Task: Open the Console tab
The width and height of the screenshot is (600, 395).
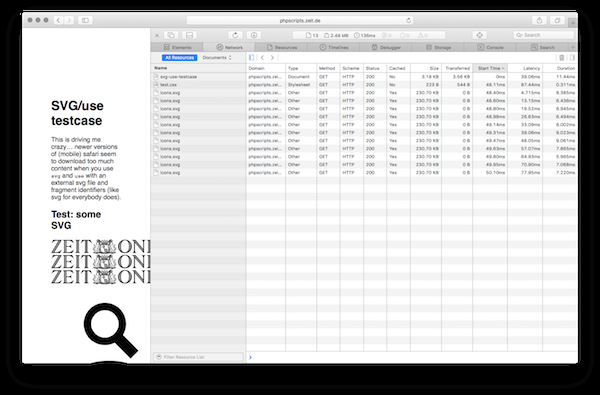Action: (490, 47)
